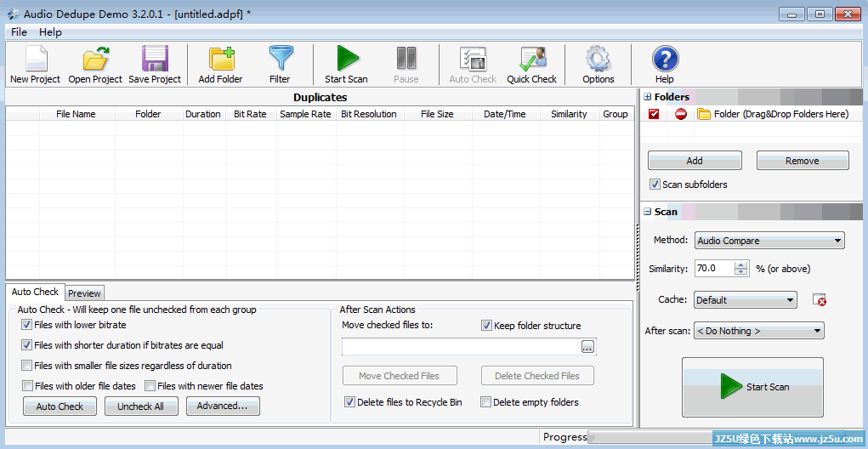Click Delete Checked Files button
Screen dimensions: 868x449
pos(537,376)
